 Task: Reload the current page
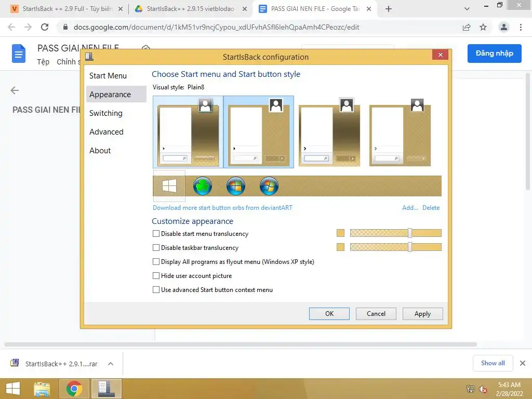[x=45, y=27]
